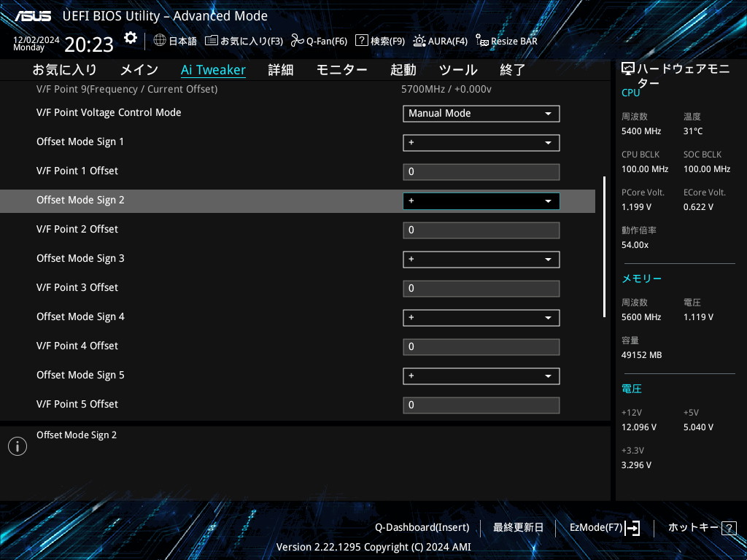Click ECore Volt. 0.622 V value
The image size is (747, 560).
698,207
